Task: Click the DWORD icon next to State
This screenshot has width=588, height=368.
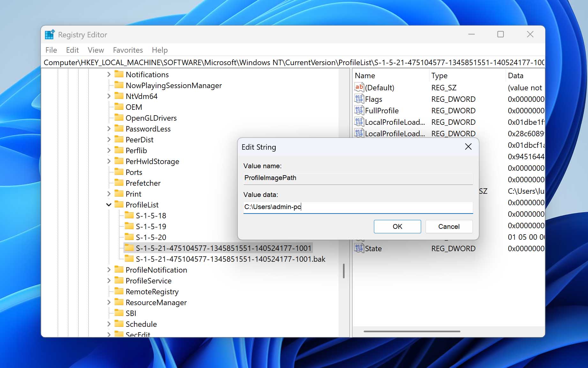Action: (x=359, y=248)
